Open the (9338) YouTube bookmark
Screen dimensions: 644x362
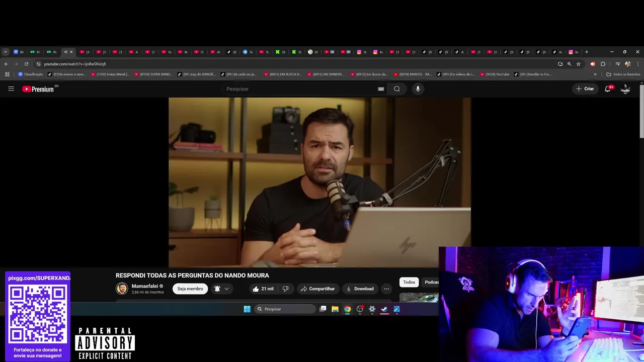pyautogui.click(x=495, y=74)
